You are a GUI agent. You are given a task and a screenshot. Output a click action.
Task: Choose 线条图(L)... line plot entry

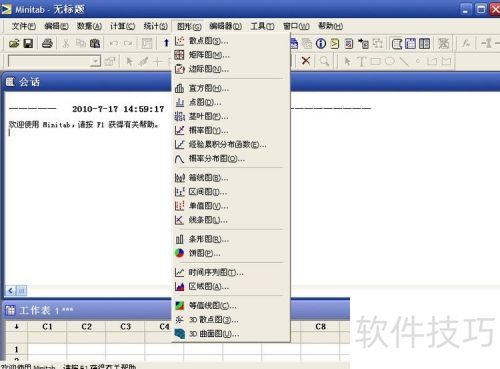click(x=231, y=220)
